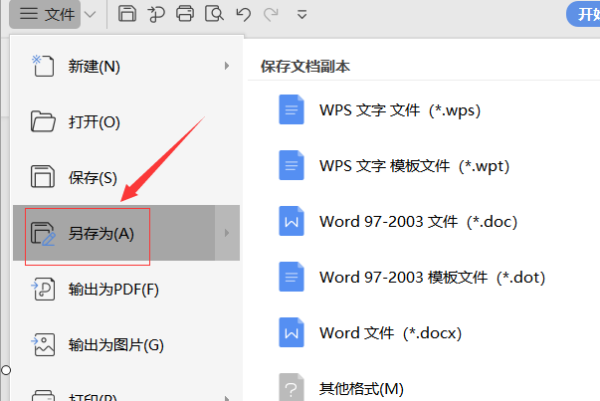This screenshot has width=600, height=401.
Task: Click the redo arrow icon
Action: click(x=268, y=14)
